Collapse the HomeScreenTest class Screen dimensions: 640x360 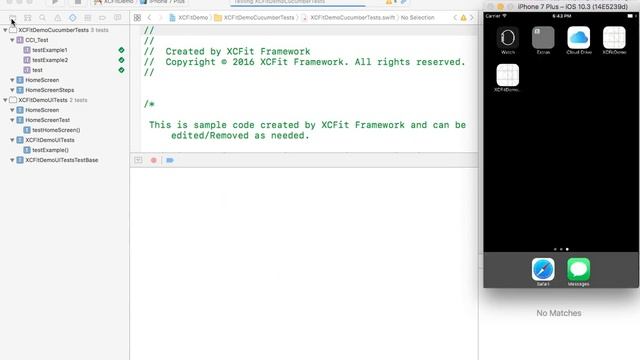click(12, 120)
